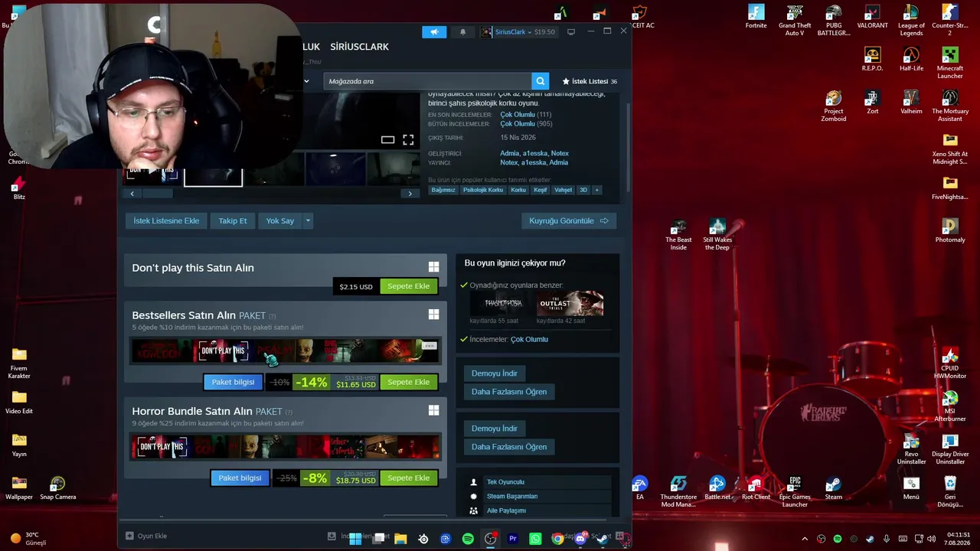The image size is (980, 551).
Task: Open the Tek Oyunculu feature link
Action: tap(505, 482)
